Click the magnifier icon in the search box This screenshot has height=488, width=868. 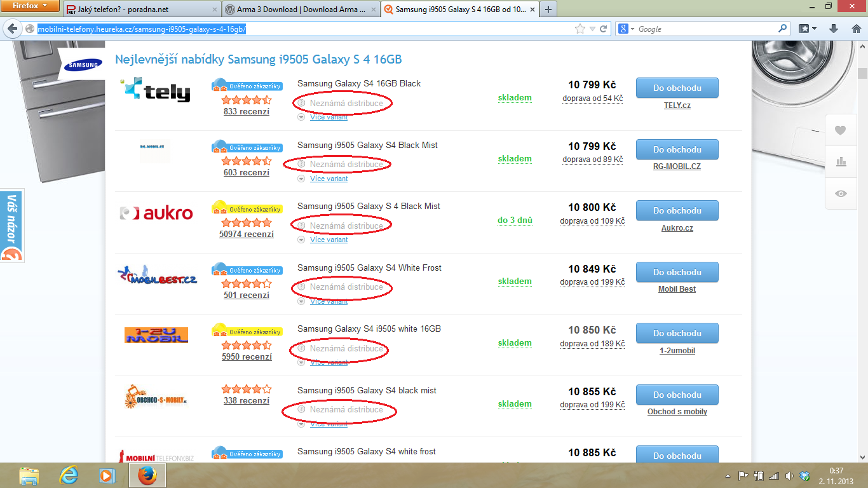pyautogui.click(x=783, y=29)
